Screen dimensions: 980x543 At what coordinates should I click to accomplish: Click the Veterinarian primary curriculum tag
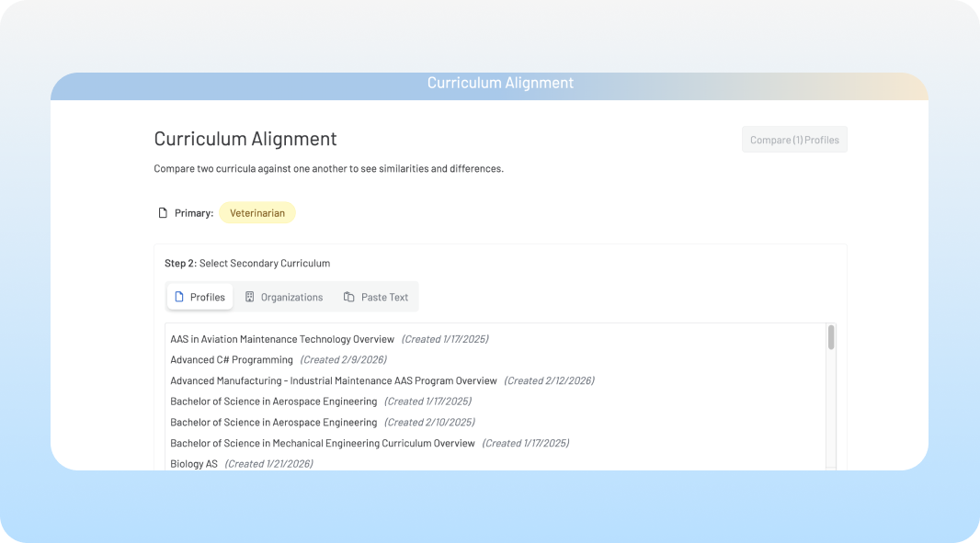(256, 213)
